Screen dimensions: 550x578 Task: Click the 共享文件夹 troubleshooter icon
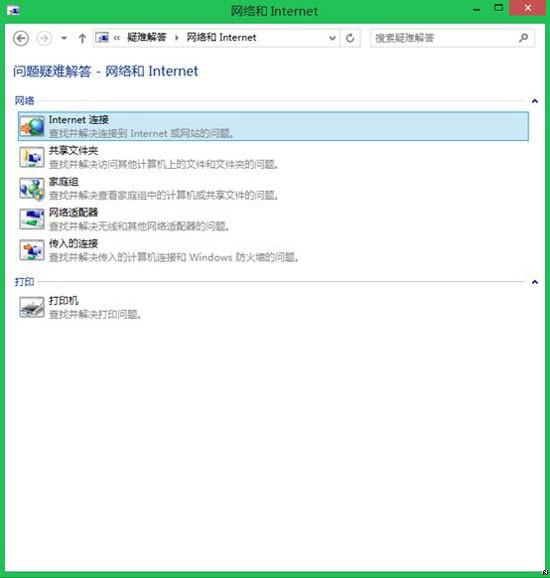click(32, 157)
